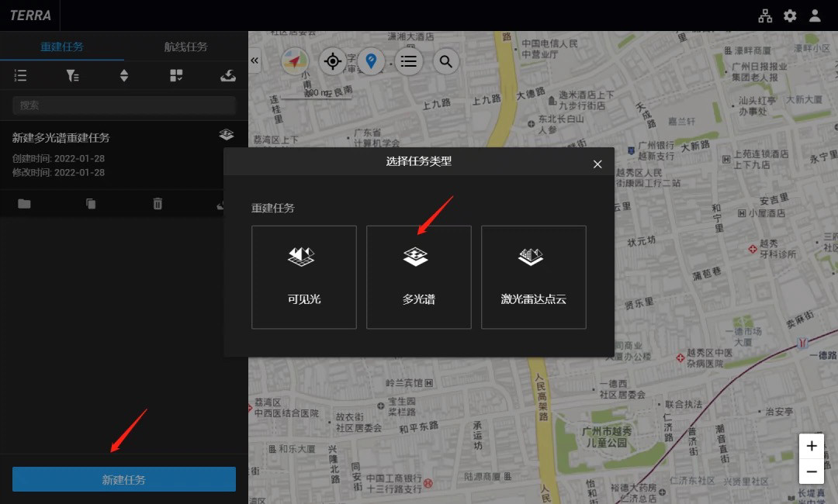Image resolution: width=838 pixels, height=504 pixels.
Task: Filter the reconstruction task list
Action: pos(72,75)
